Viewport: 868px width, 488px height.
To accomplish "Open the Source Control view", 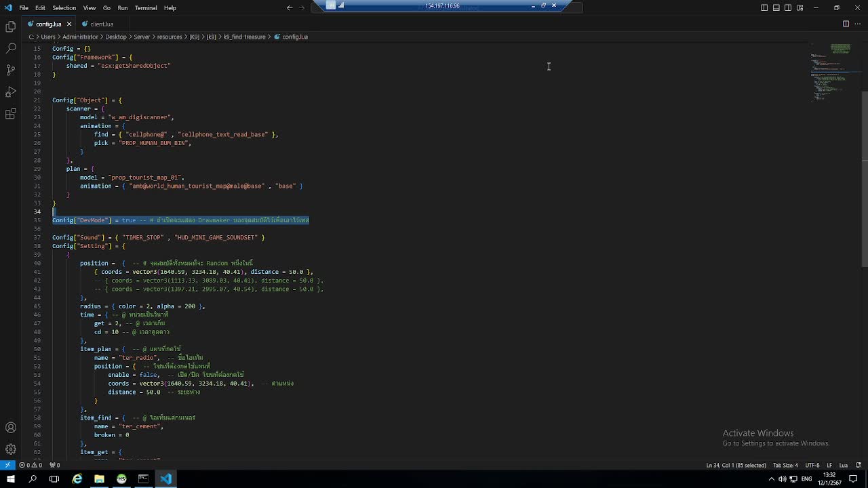I will [x=10, y=70].
